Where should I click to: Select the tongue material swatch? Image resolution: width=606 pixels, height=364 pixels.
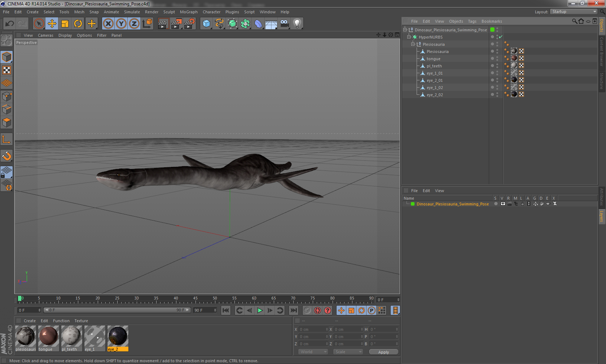pos(49,338)
